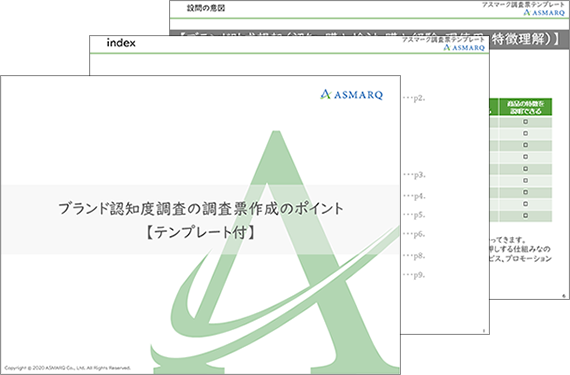The width and height of the screenshot is (570, 375).
Task: Click the 'index' slide heading
Action: pos(121,43)
